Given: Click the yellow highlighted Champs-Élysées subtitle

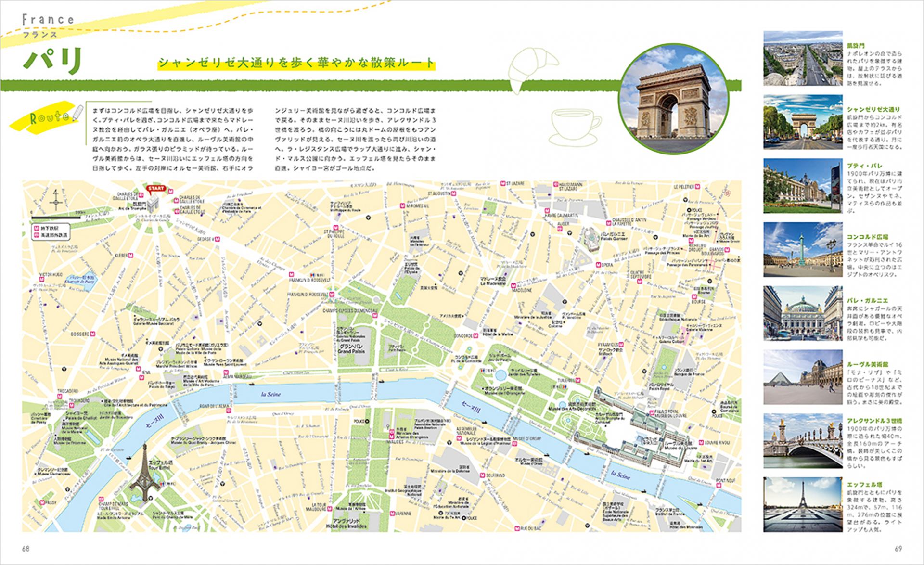Looking at the screenshot, I should [x=297, y=63].
